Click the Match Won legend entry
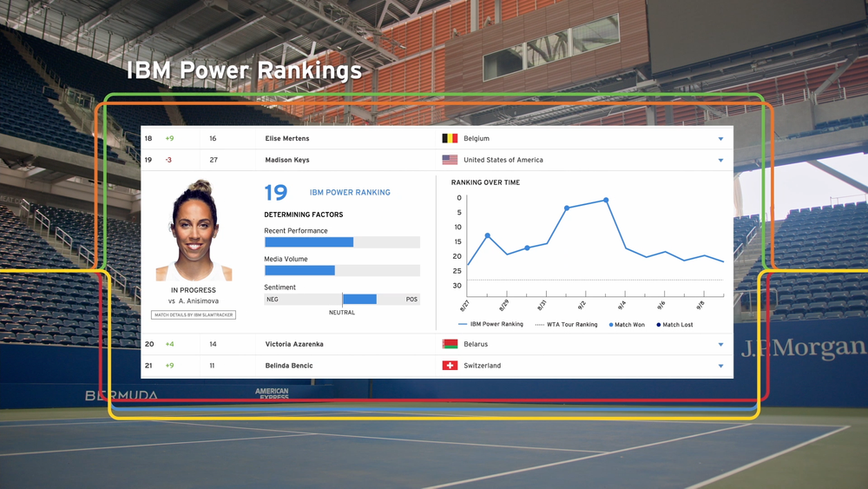 [x=627, y=325]
